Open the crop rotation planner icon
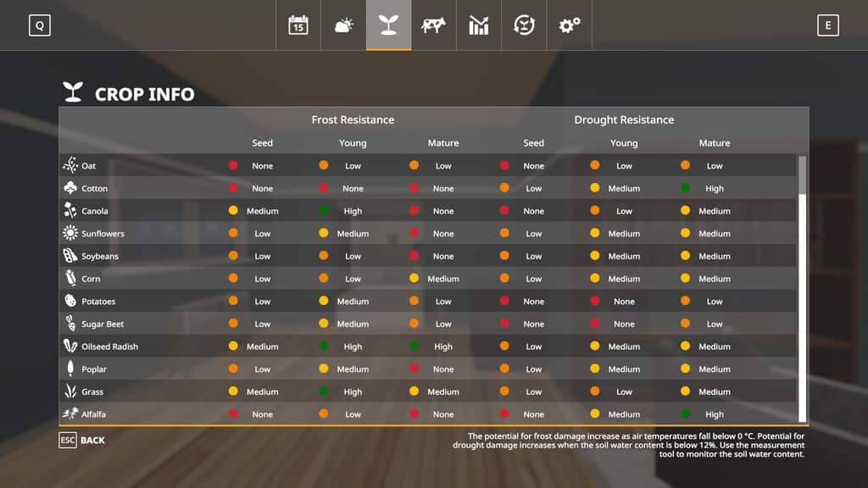Image resolution: width=868 pixels, height=488 pixels. coord(524,25)
